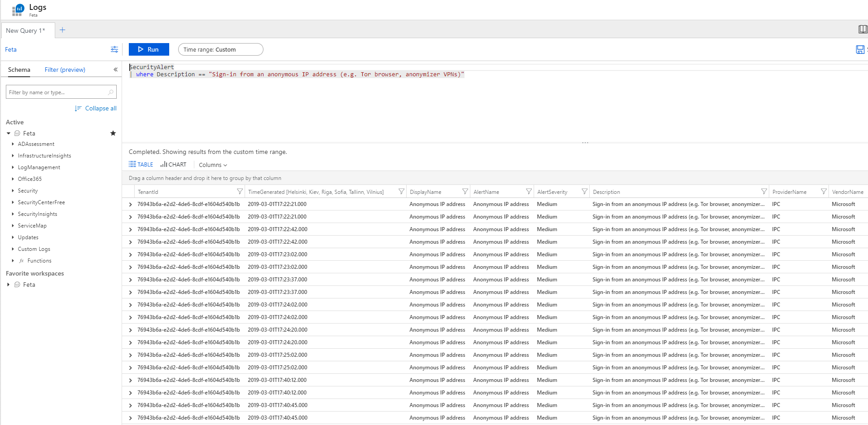Click search icon in schema filter box

pos(110,92)
